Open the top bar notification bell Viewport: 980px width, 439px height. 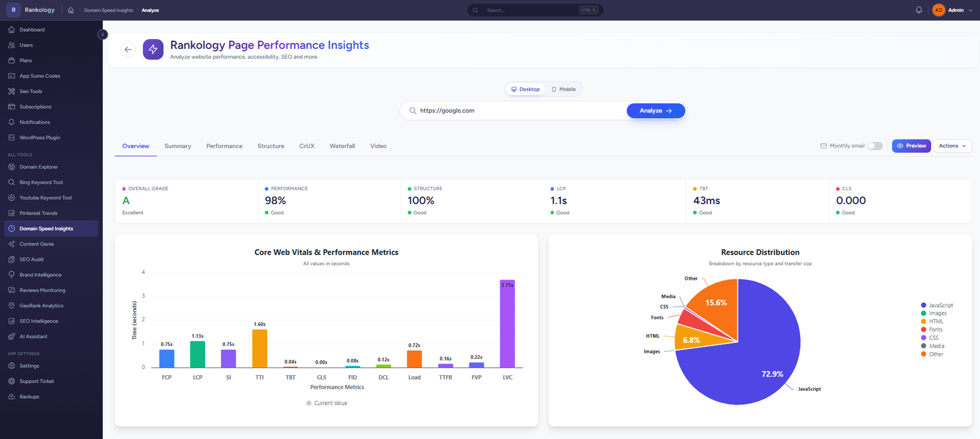coord(919,10)
